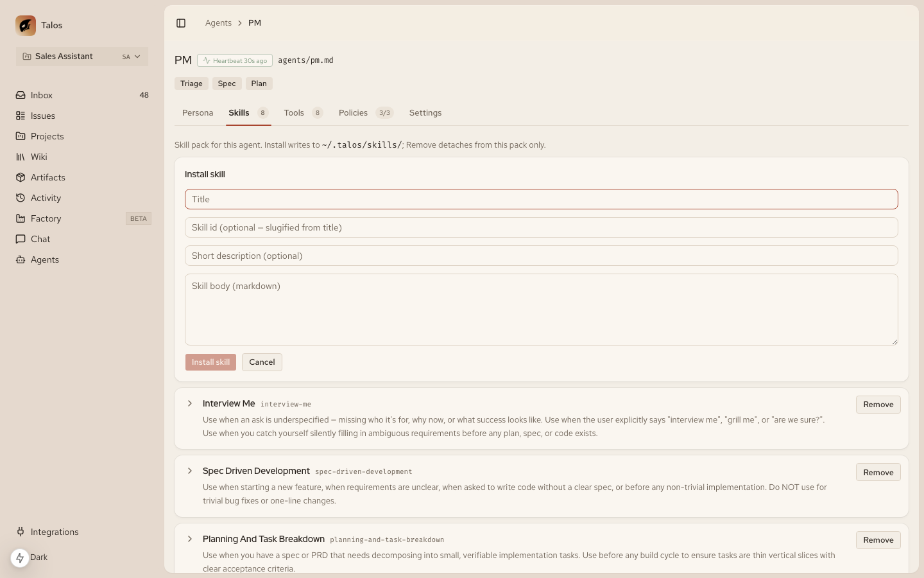The height and width of the screenshot is (578, 924).
Task: Click the Install skill submit button
Action: (x=210, y=362)
